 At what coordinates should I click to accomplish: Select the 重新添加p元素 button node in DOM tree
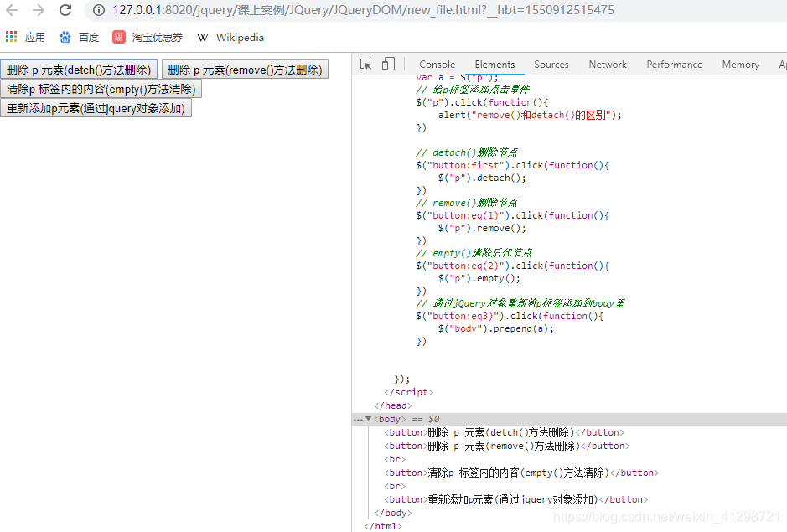[x=516, y=499]
